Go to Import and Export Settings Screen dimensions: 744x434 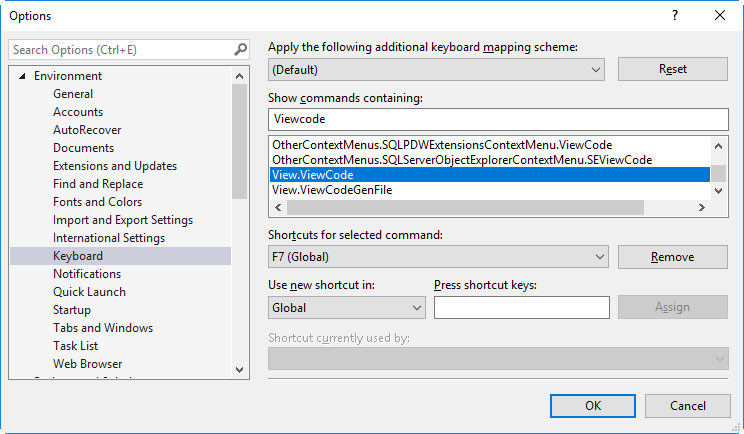tap(123, 220)
